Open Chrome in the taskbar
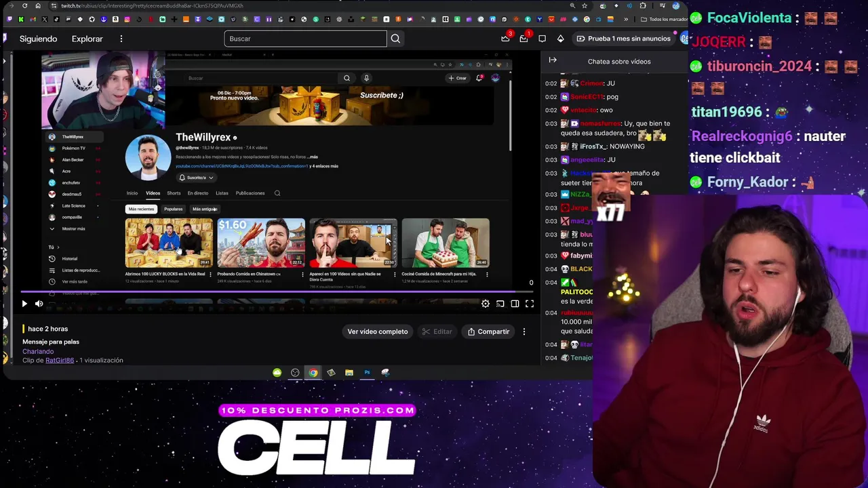The width and height of the screenshot is (868, 488). coord(313,372)
